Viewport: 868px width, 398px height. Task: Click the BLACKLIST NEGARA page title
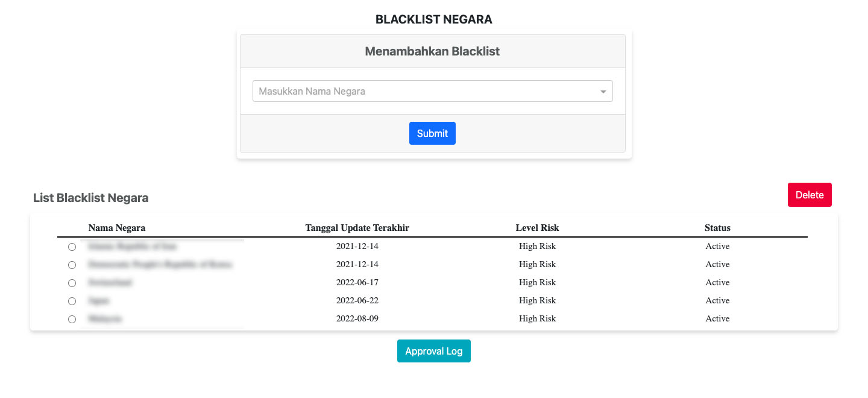pos(433,19)
